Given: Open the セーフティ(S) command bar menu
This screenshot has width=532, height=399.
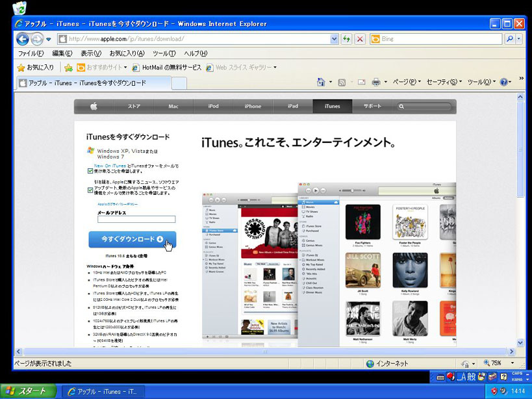Looking at the screenshot, I should click(444, 82).
